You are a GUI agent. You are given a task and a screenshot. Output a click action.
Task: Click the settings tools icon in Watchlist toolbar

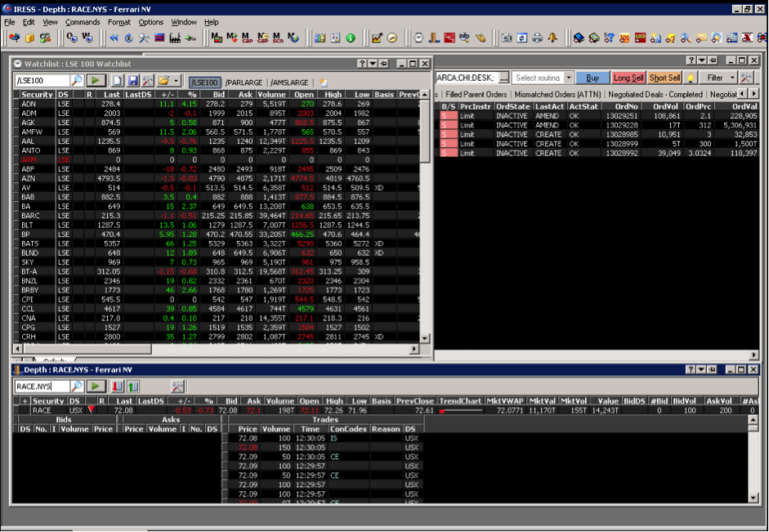pyautogui.click(x=147, y=81)
